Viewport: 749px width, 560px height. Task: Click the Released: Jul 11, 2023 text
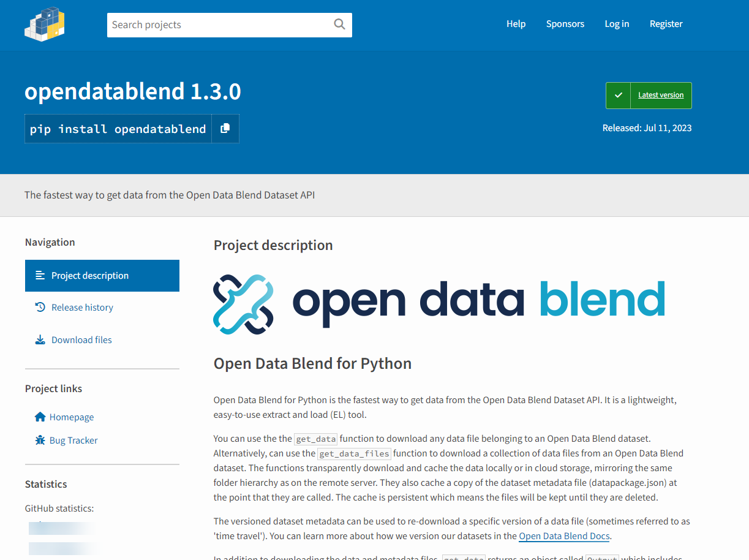(647, 128)
